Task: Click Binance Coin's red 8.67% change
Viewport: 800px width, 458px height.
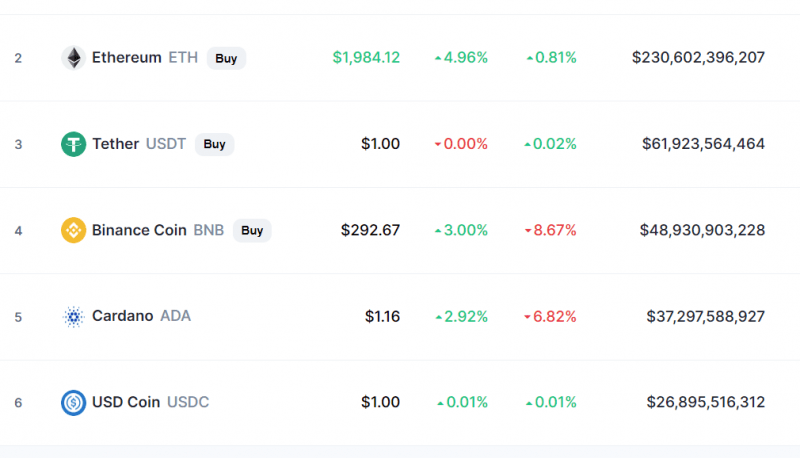Action: 551,230
